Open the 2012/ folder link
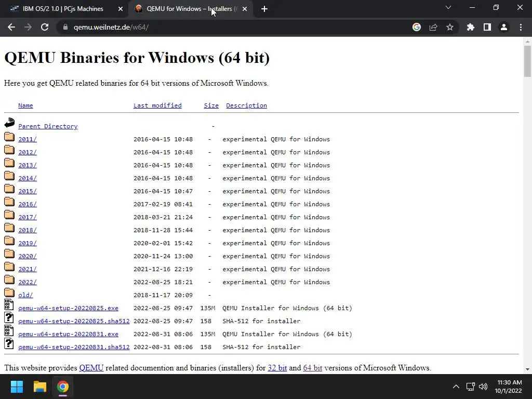Image resolution: width=532 pixels, height=399 pixels. click(x=28, y=152)
